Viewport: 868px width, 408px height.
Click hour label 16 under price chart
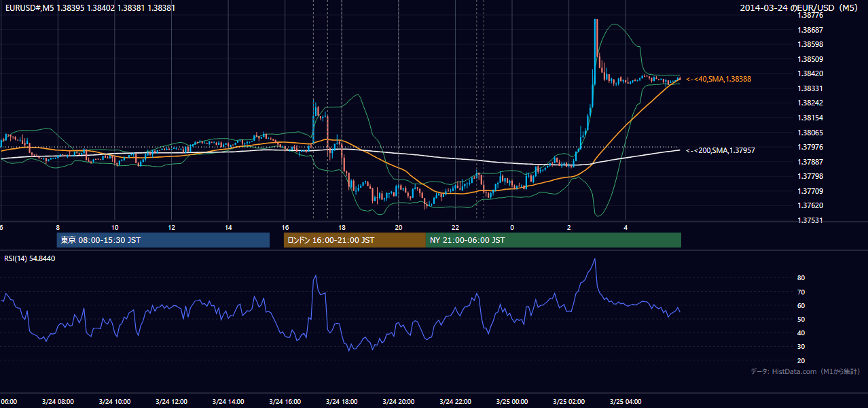point(285,227)
